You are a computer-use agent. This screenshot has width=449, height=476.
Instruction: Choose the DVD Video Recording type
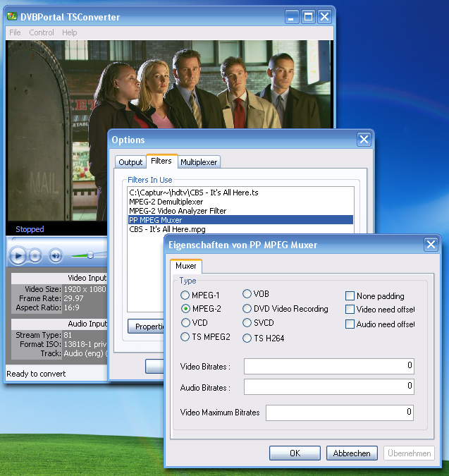[247, 309]
